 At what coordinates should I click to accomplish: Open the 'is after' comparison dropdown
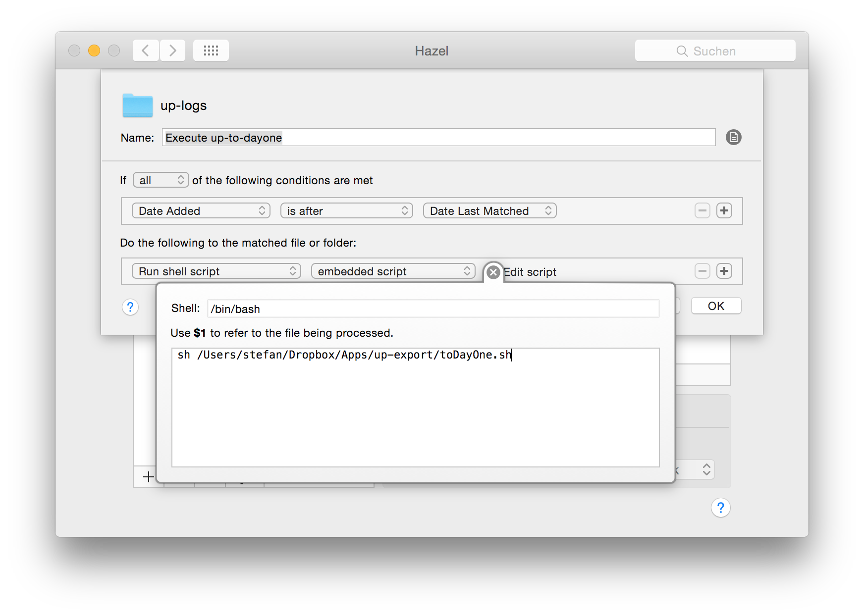[346, 210]
